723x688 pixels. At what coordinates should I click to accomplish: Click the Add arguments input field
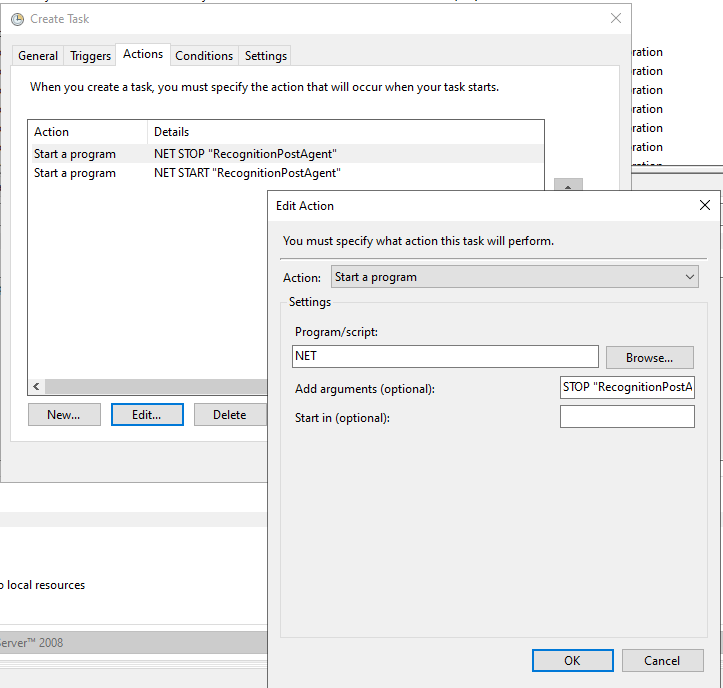coord(627,387)
